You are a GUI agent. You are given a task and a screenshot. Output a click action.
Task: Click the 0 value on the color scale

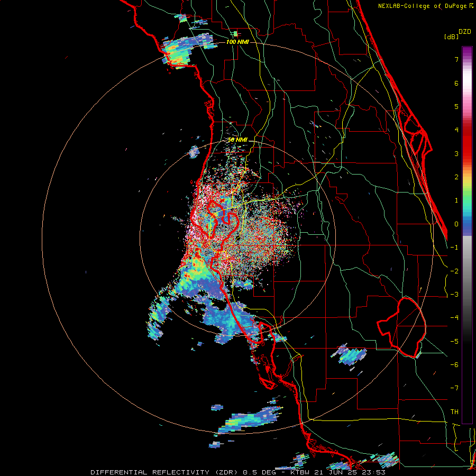coord(456,224)
